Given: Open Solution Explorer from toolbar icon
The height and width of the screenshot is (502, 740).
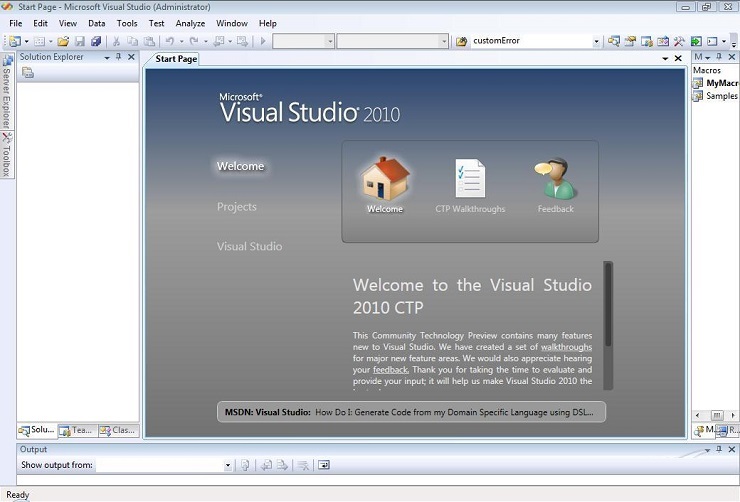Looking at the screenshot, I should pos(614,41).
